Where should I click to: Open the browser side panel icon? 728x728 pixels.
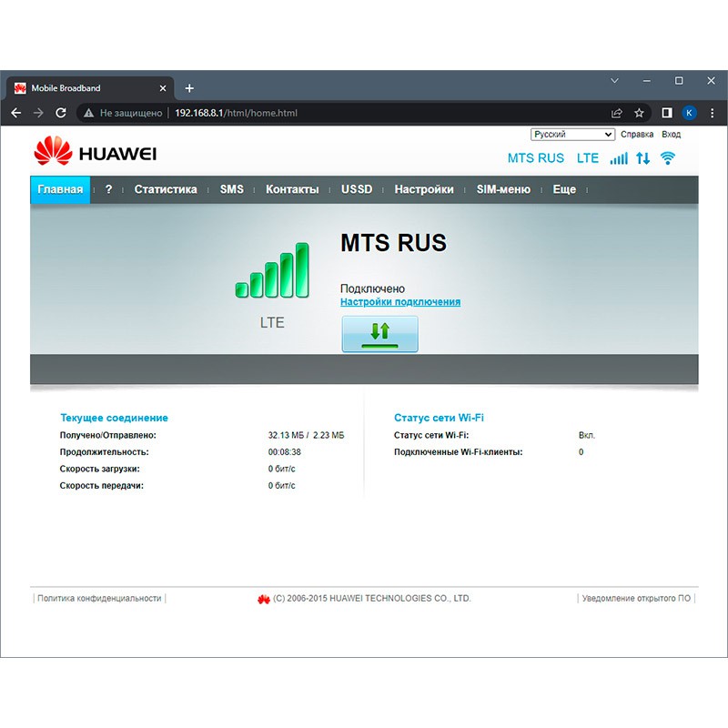(x=667, y=113)
